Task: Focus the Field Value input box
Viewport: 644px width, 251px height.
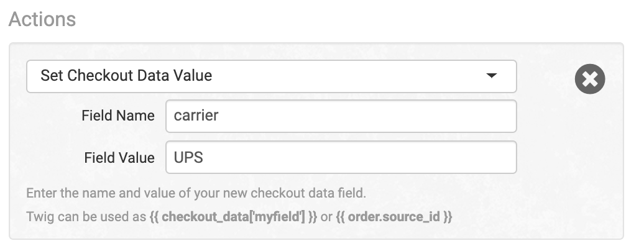Action: (x=341, y=157)
